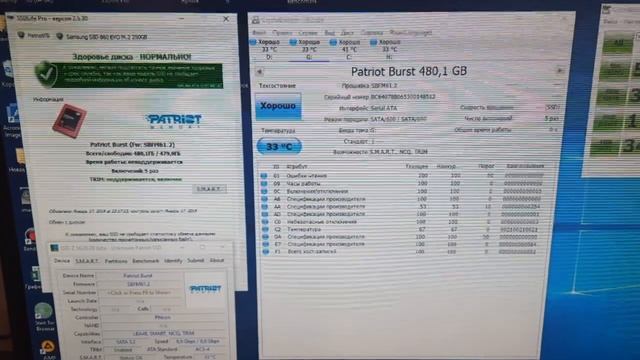640x360 pixels.
Task: Close the SSDLife Pro window
Action: coord(226,19)
